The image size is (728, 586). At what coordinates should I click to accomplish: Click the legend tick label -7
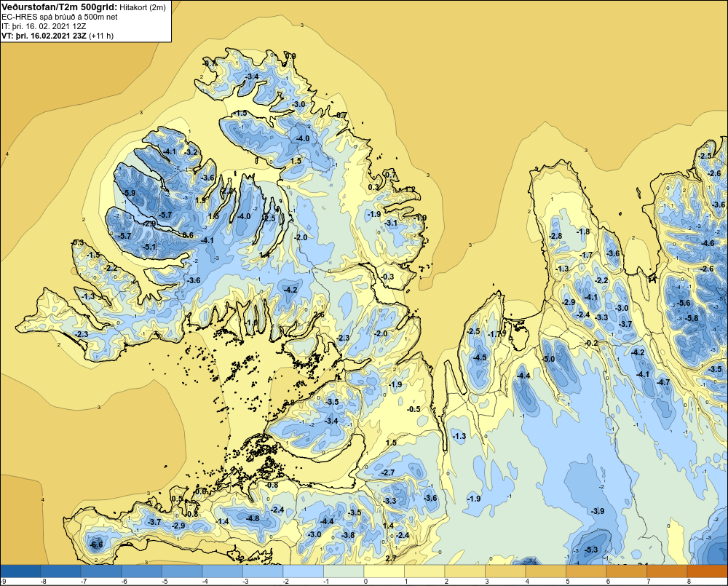pos(84,582)
